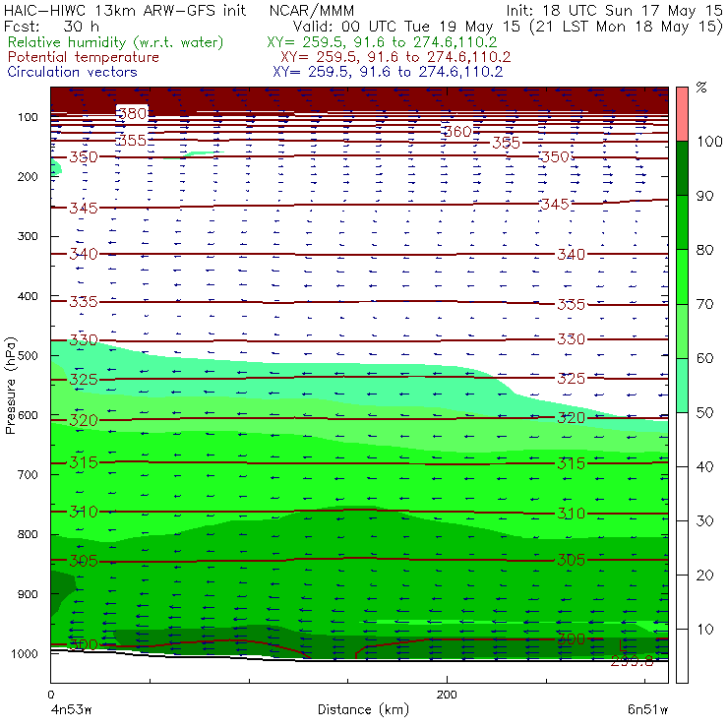Click the 'Distance (km)' axis title
The width and height of the screenshot is (728, 728).
point(363,709)
